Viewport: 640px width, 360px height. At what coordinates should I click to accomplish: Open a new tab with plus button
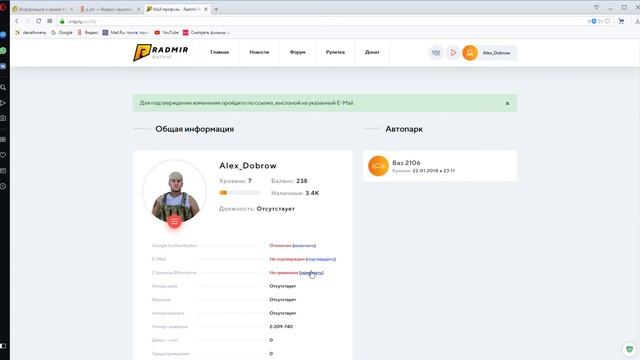pos(216,9)
